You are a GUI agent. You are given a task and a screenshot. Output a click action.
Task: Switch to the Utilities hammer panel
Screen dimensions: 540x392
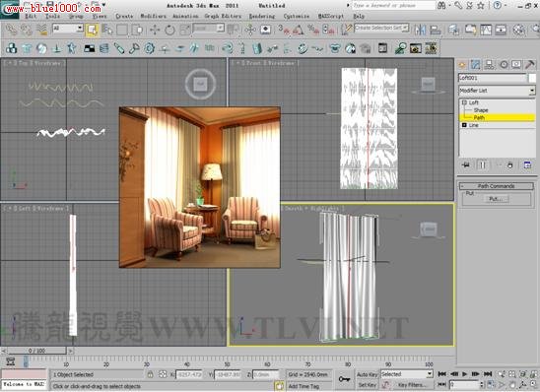[530, 64]
